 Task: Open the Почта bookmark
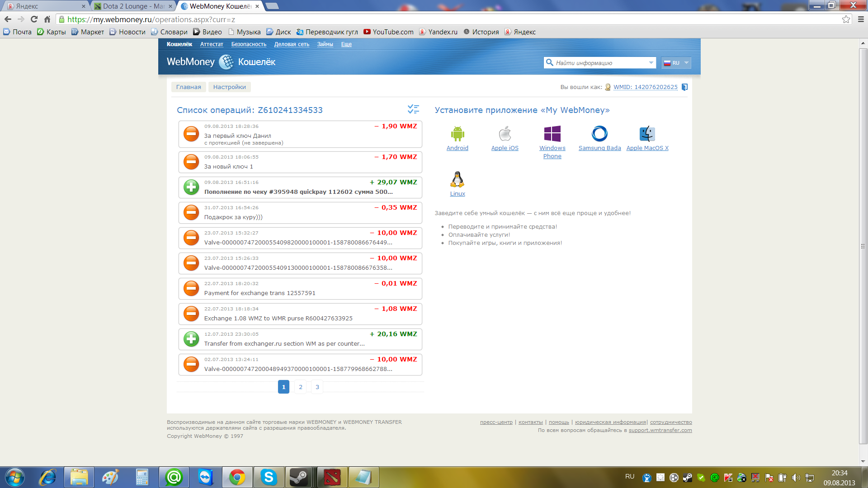click(18, 32)
